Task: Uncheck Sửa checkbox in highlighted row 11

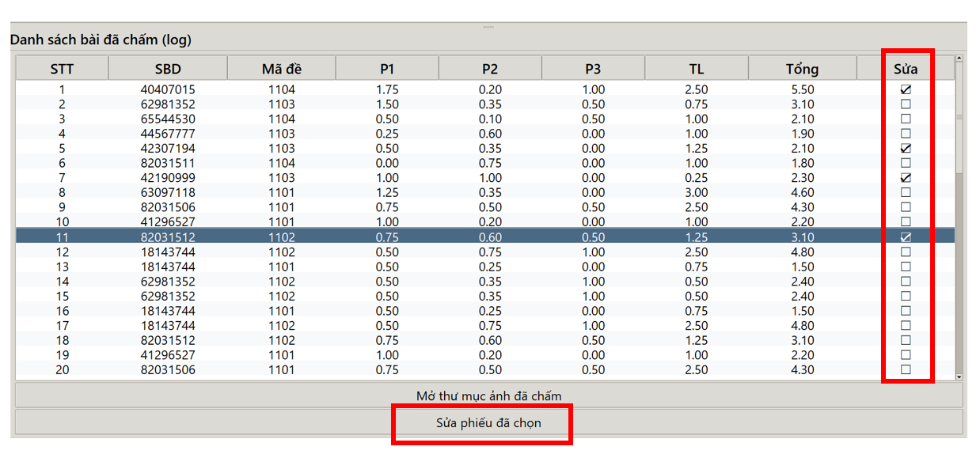Action: point(906,237)
